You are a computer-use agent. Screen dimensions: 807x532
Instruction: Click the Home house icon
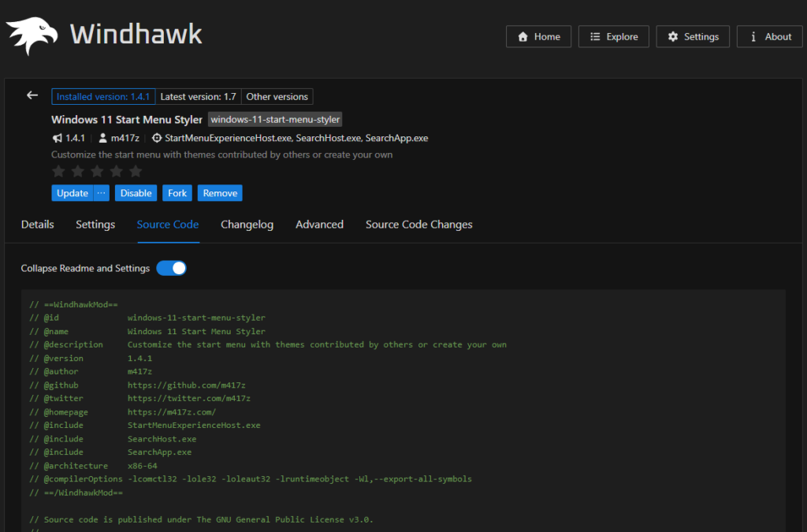[523, 36]
